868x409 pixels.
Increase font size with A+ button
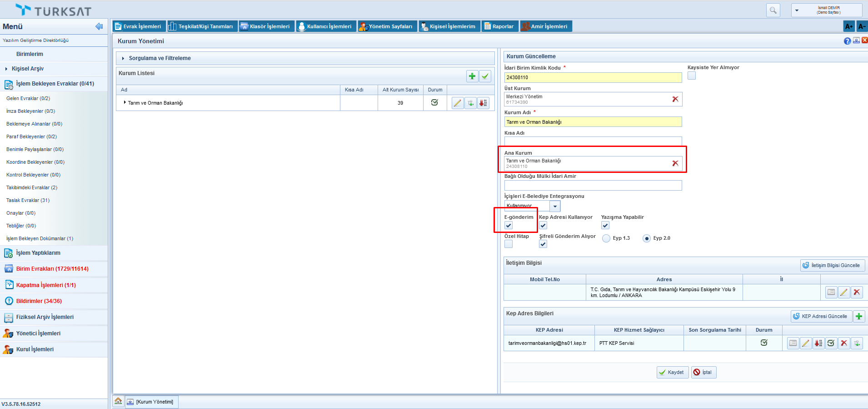pyautogui.click(x=848, y=26)
